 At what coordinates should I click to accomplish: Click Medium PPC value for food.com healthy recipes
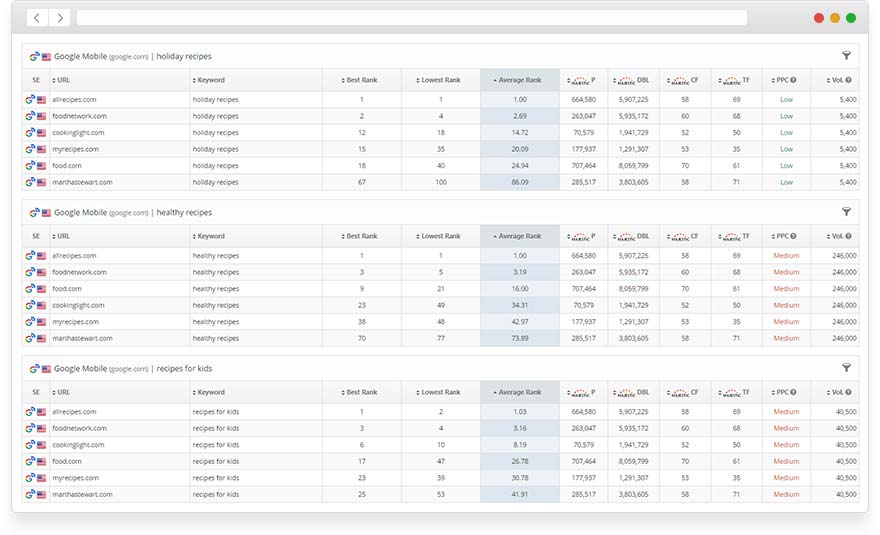click(786, 288)
